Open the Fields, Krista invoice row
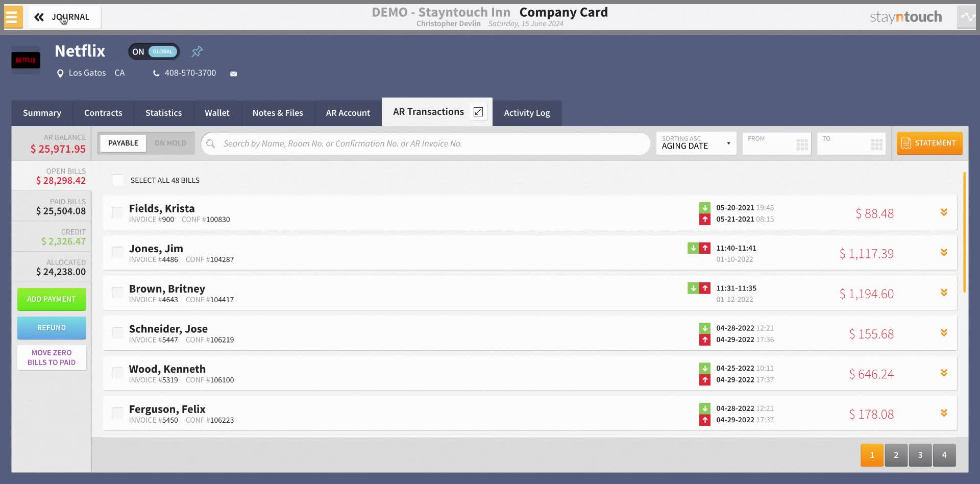 [530, 213]
